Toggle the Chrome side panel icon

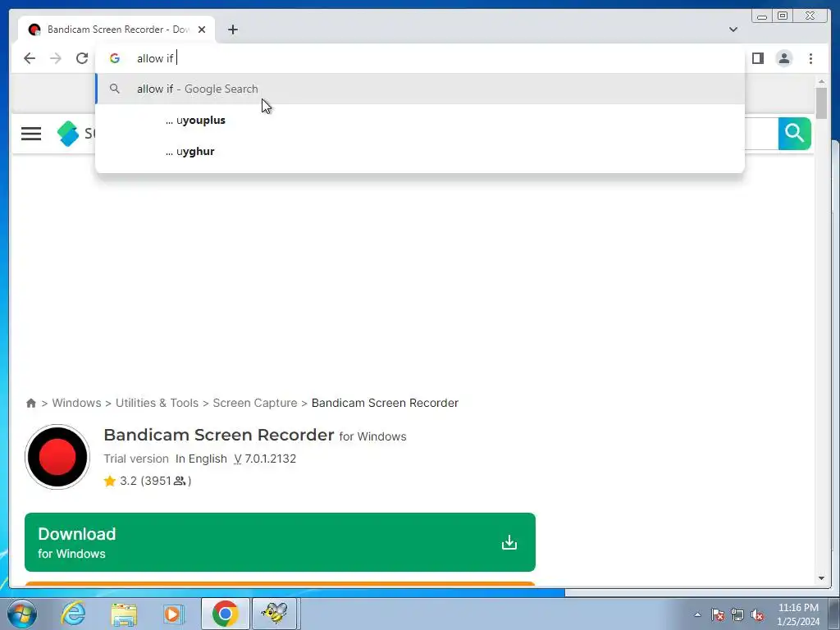[757, 58]
